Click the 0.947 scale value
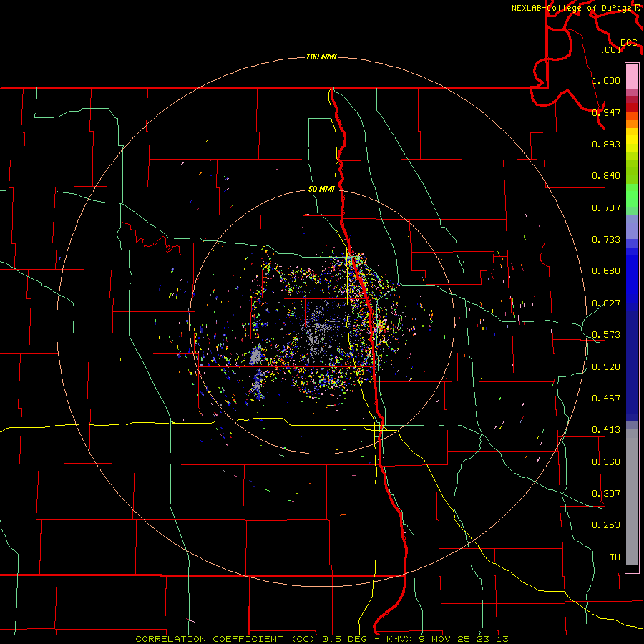The image size is (644, 644). coord(606,112)
